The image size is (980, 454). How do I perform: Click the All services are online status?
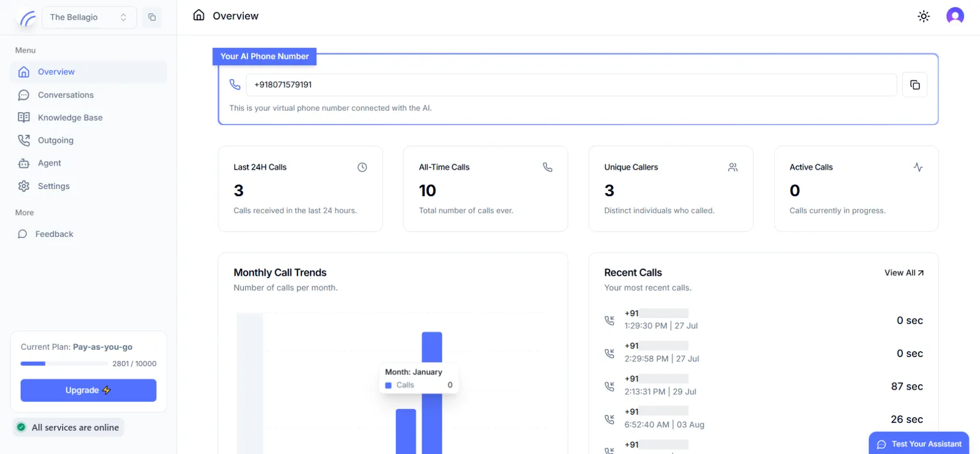pyautogui.click(x=69, y=428)
